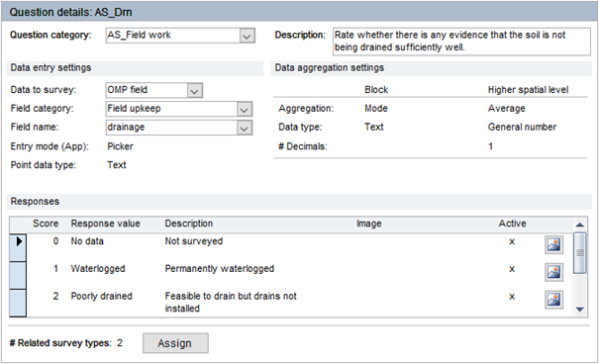Viewport: 599px width, 364px height.
Task: Click the responses scrollbar up arrow
Action: coord(579,225)
